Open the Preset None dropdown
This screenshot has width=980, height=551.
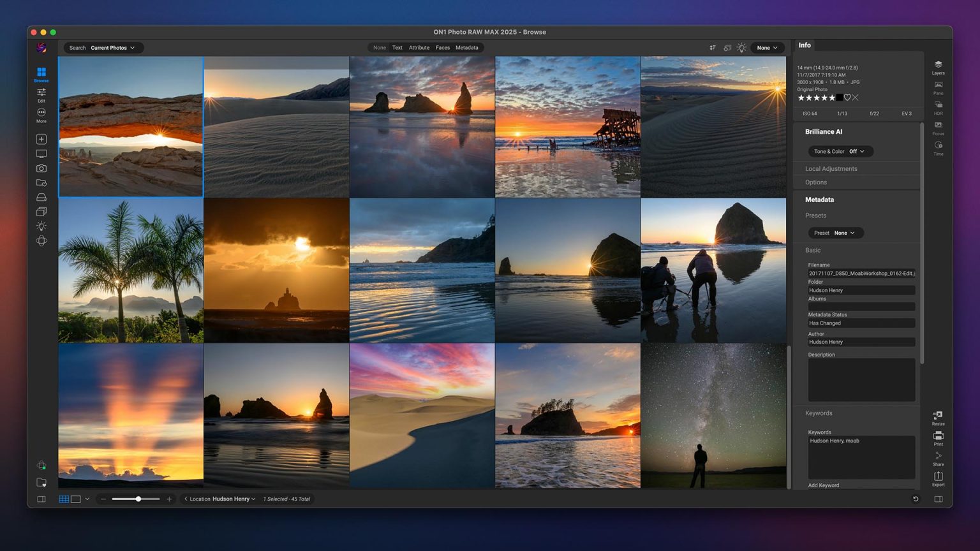(x=836, y=233)
